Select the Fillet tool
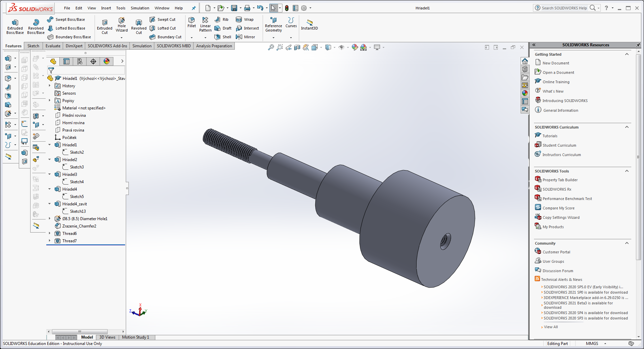The height and width of the screenshot is (349, 644). pos(192,22)
